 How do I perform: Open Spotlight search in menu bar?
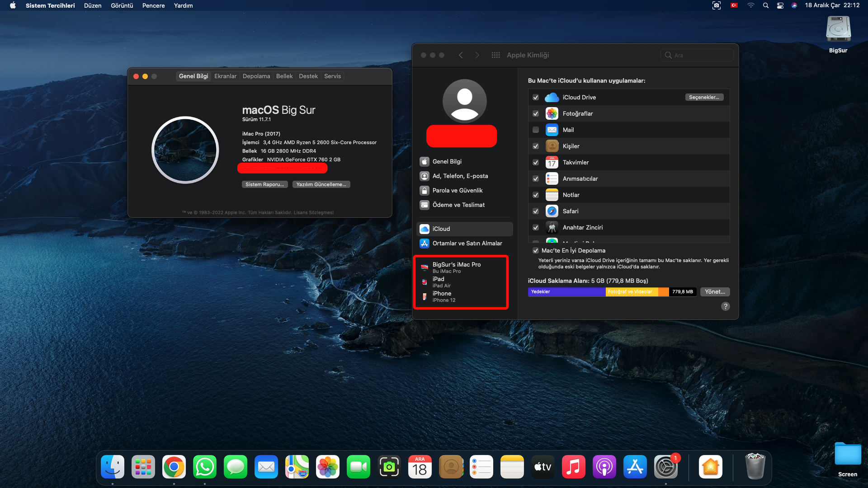(765, 5)
